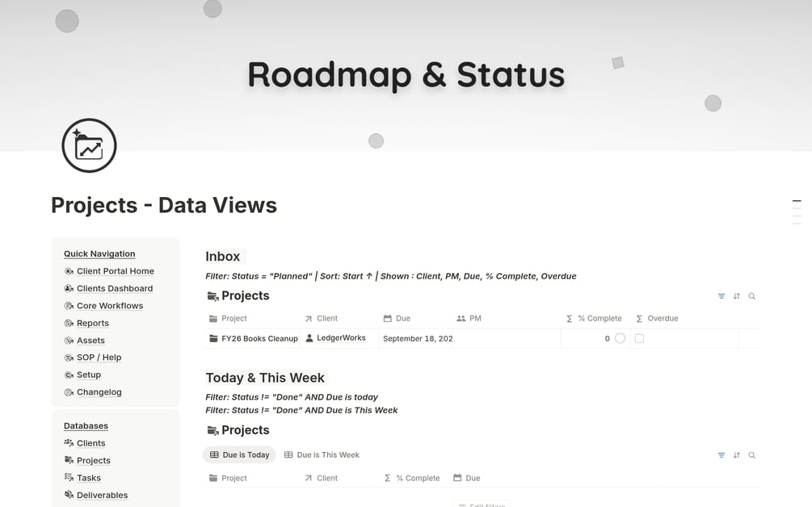Open the Inbox Projects filter icon
Viewport: 812px width, 507px height.
722,296
